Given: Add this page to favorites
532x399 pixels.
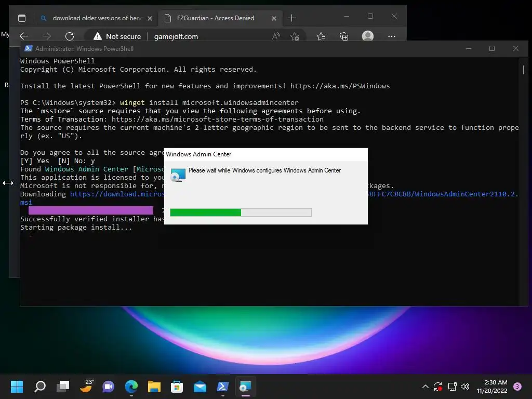Looking at the screenshot, I should [295, 36].
